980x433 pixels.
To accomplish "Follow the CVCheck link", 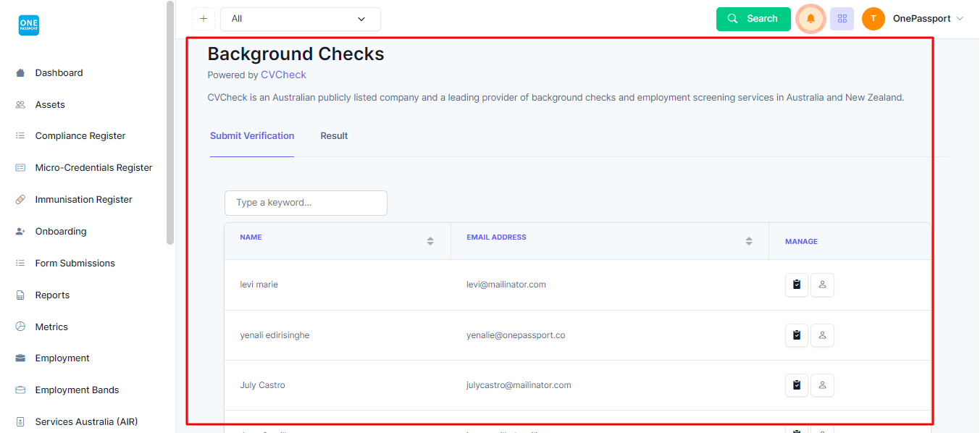I will click(x=283, y=75).
